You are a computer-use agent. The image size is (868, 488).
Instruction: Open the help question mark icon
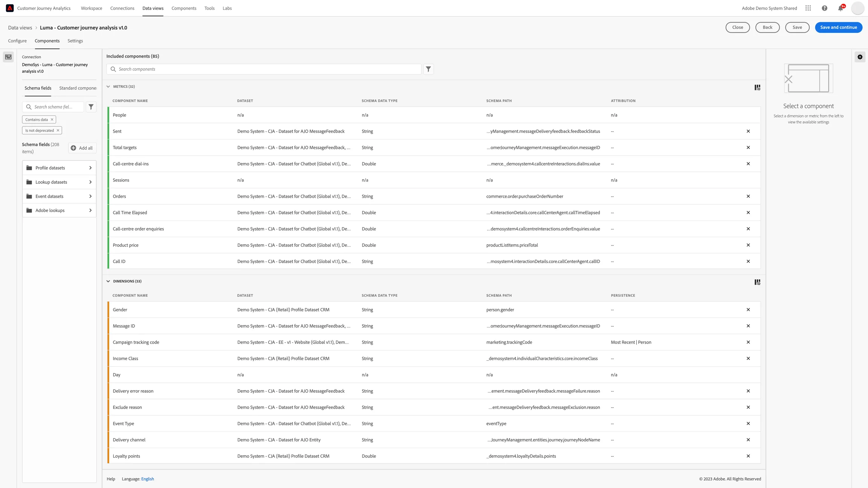(x=825, y=8)
